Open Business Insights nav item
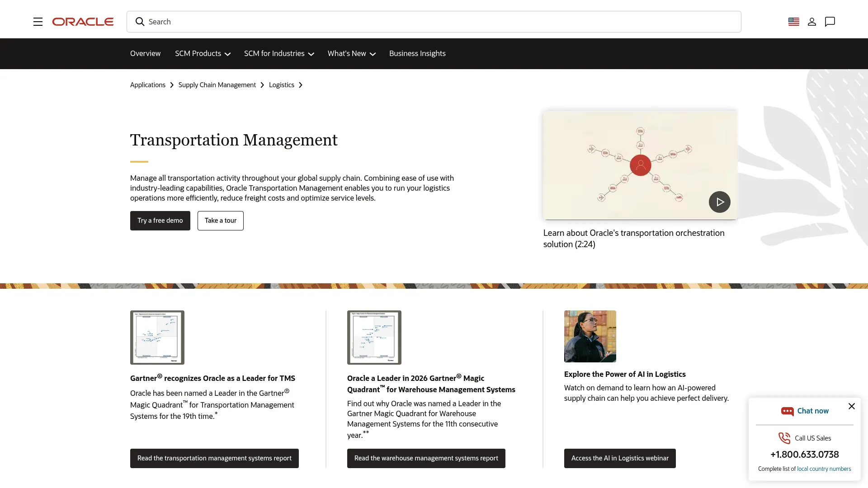868x488 pixels. (x=417, y=53)
